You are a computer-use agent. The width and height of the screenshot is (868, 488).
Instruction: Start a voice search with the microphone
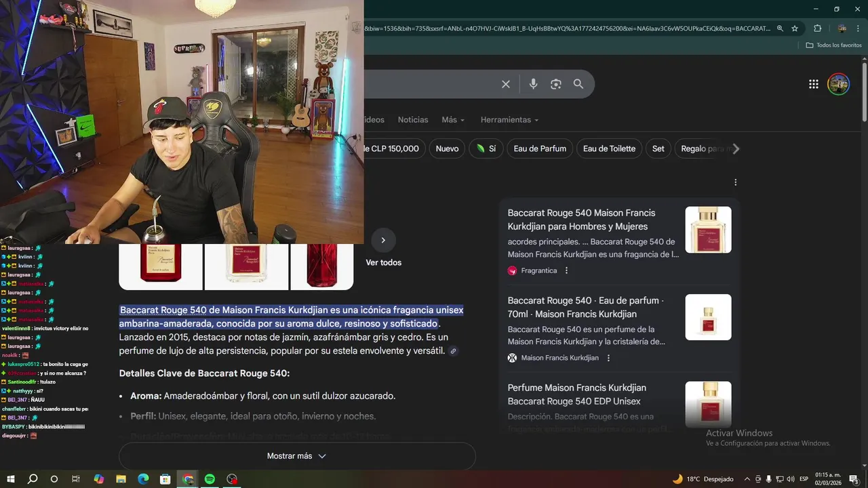click(x=534, y=84)
